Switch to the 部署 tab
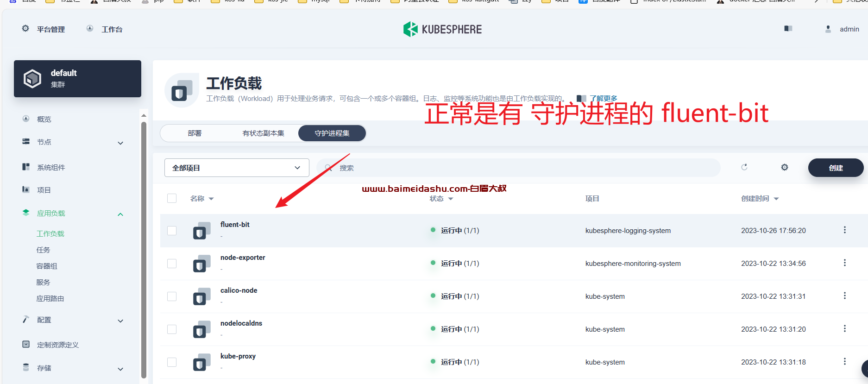868x384 pixels. pos(195,133)
